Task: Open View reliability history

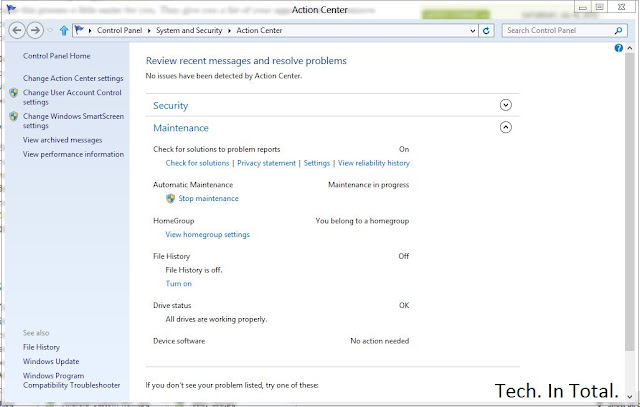Action: point(374,163)
